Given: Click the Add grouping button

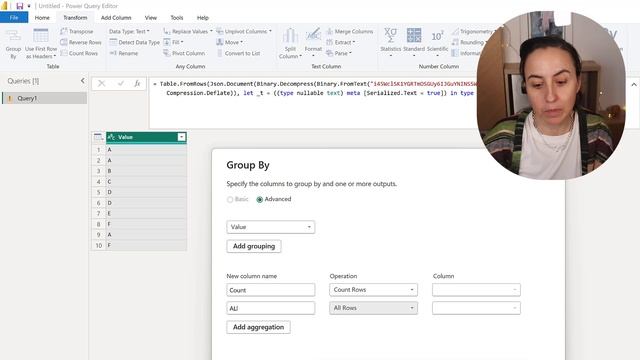Looking at the screenshot, I should (x=254, y=246).
